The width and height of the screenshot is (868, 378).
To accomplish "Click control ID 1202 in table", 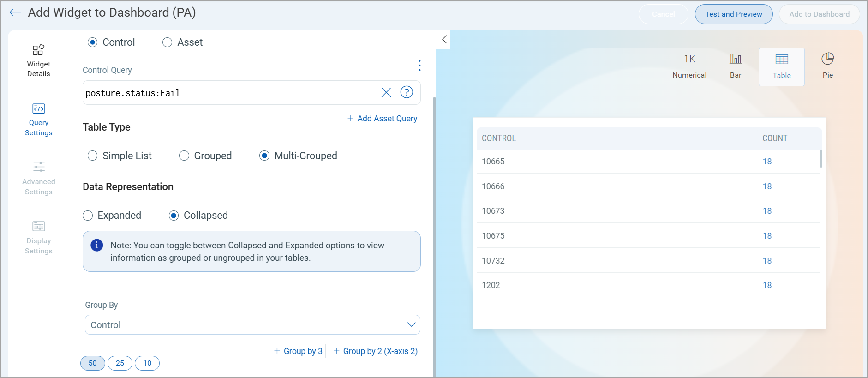I will pos(491,285).
